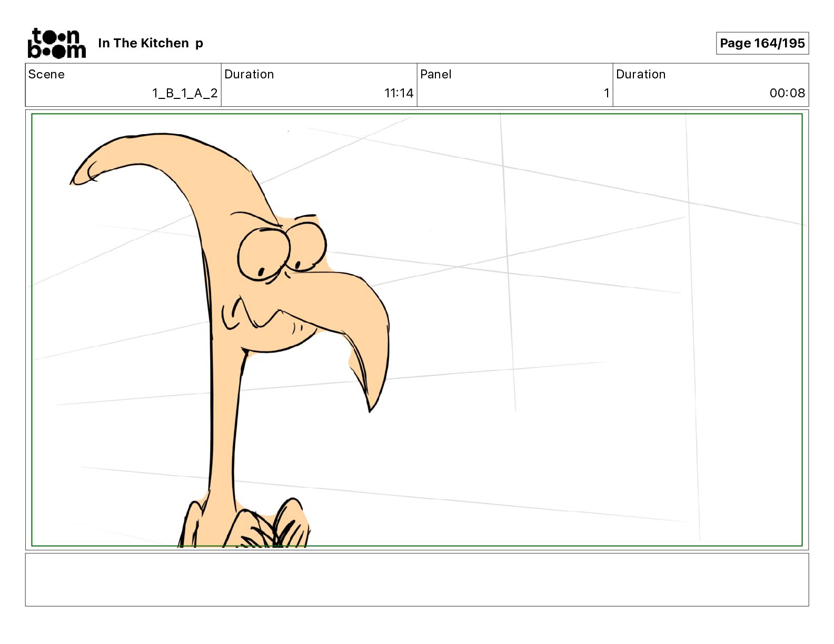The height and width of the screenshot is (644, 834).
Task: Click the green safe-area frame top edge
Action: (417, 114)
